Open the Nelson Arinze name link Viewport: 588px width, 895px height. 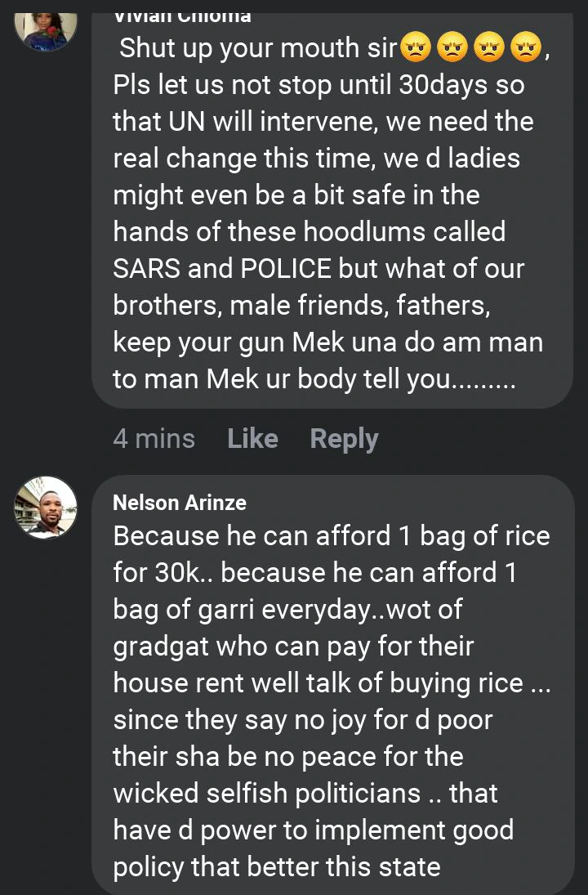tap(179, 502)
